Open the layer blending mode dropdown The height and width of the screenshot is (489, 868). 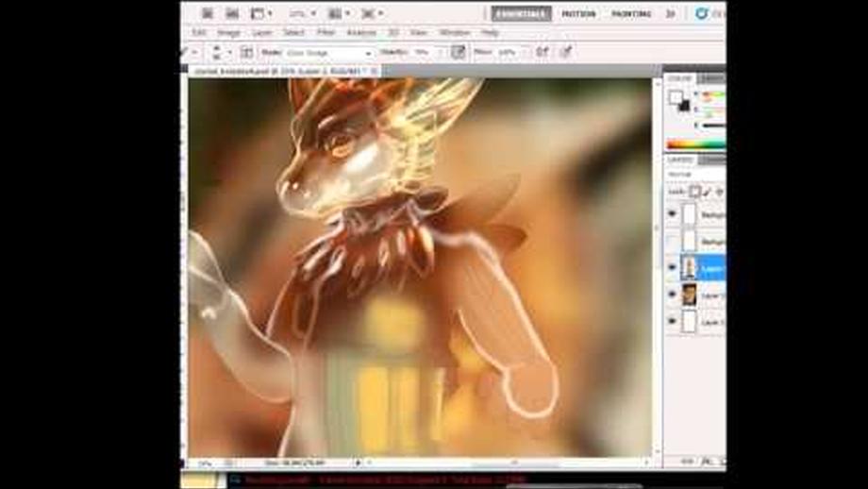tap(696, 175)
